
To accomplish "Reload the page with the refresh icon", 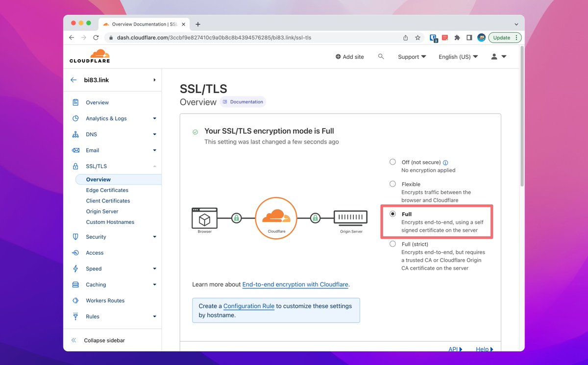I will [96, 38].
